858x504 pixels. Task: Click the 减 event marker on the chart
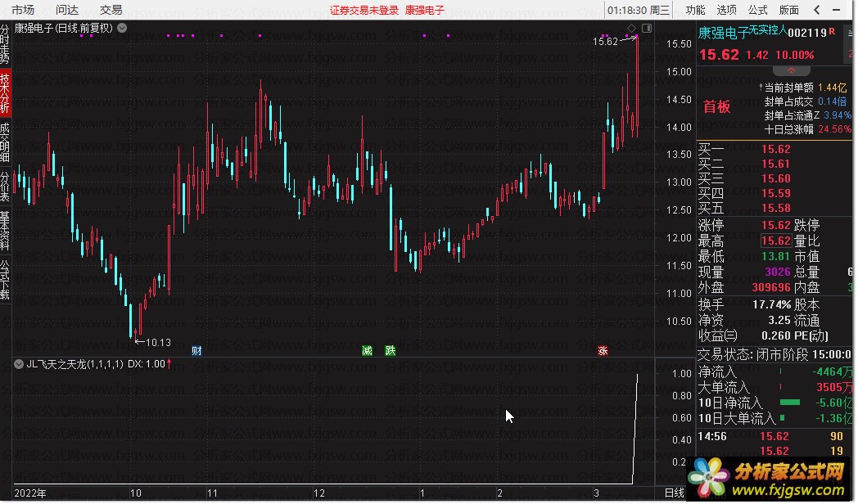click(x=367, y=350)
